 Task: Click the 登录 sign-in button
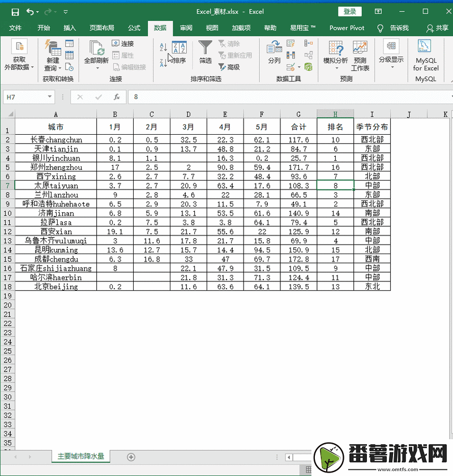coord(349,11)
